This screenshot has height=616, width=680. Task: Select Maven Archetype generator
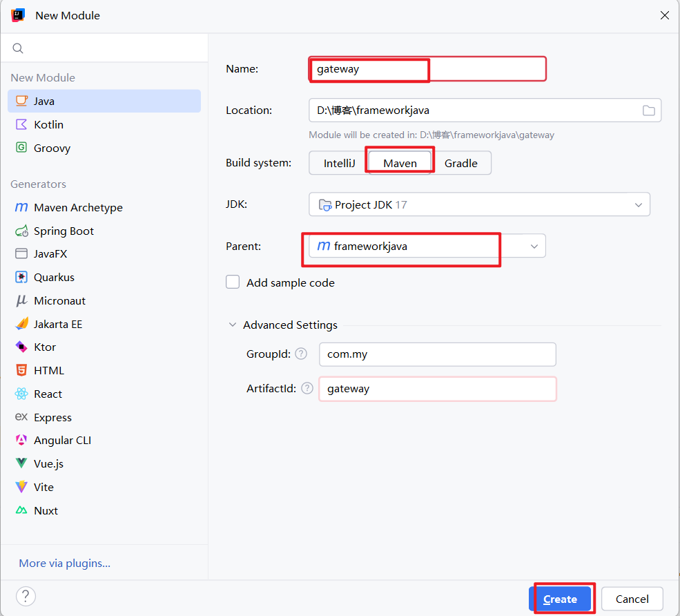[x=104, y=207]
